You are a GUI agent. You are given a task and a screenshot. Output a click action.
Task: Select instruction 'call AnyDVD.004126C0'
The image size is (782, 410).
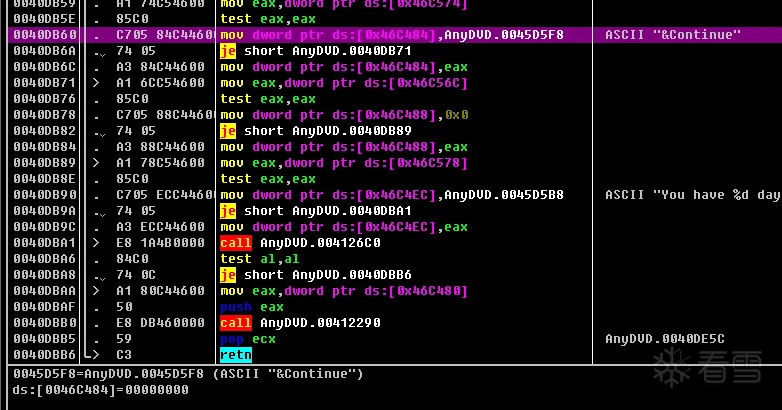coord(300,242)
